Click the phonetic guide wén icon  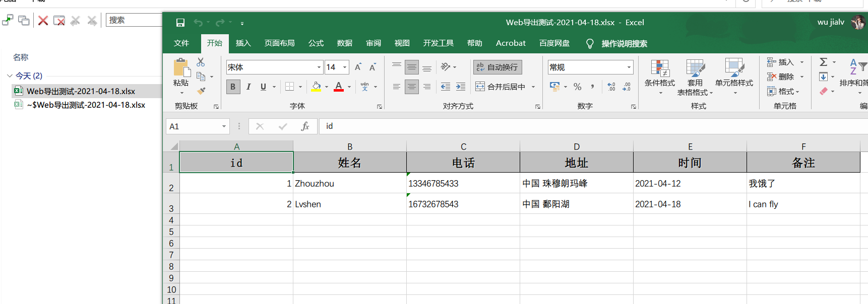pyautogui.click(x=365, y=87)
